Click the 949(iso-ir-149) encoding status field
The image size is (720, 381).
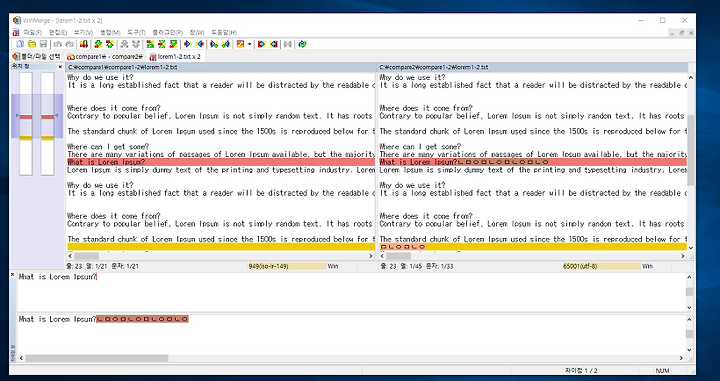click(287, 266)
